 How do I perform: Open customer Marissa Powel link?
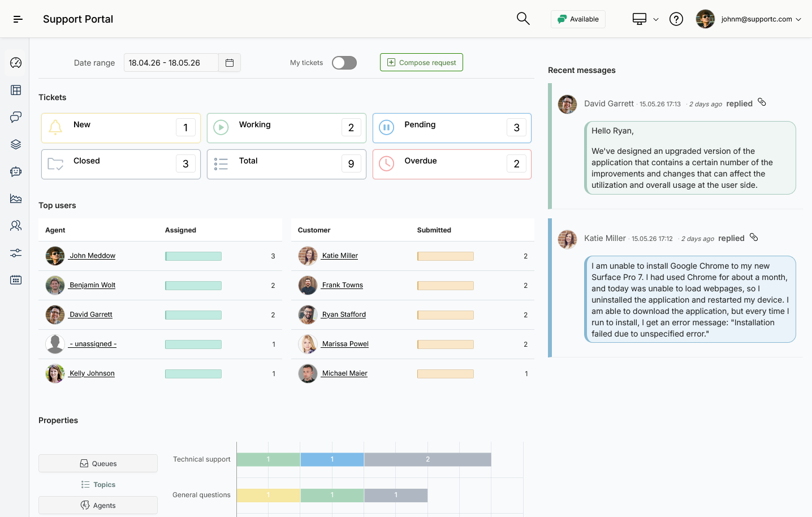[345, 344]
